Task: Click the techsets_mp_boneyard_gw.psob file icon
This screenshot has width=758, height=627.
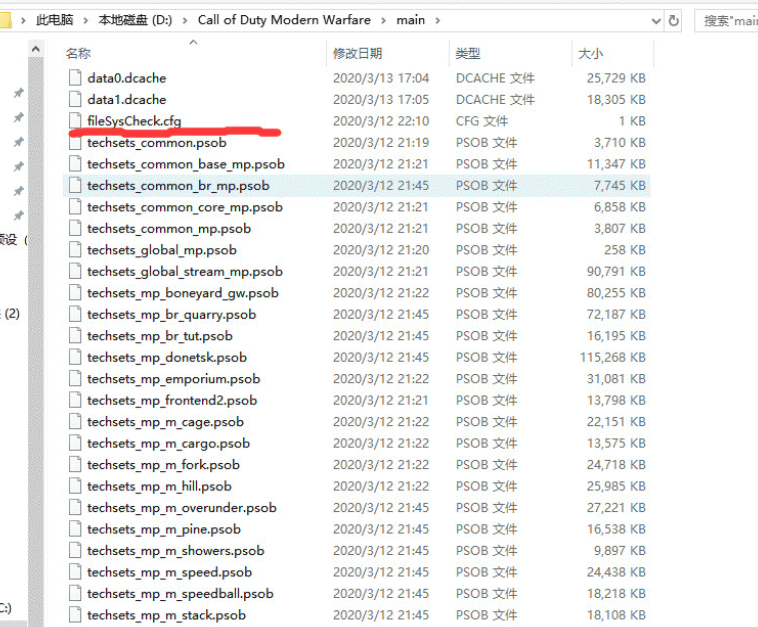Action: tap(75, 292)
